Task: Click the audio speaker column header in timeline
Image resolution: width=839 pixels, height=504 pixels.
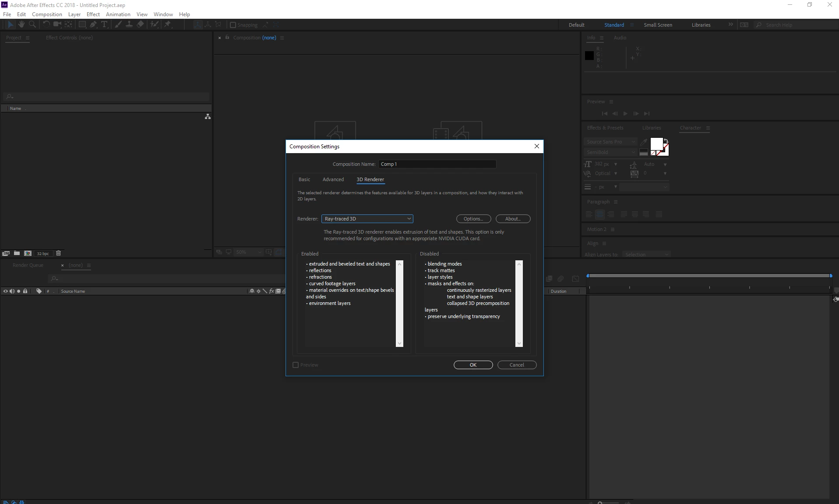Action: 12,291
